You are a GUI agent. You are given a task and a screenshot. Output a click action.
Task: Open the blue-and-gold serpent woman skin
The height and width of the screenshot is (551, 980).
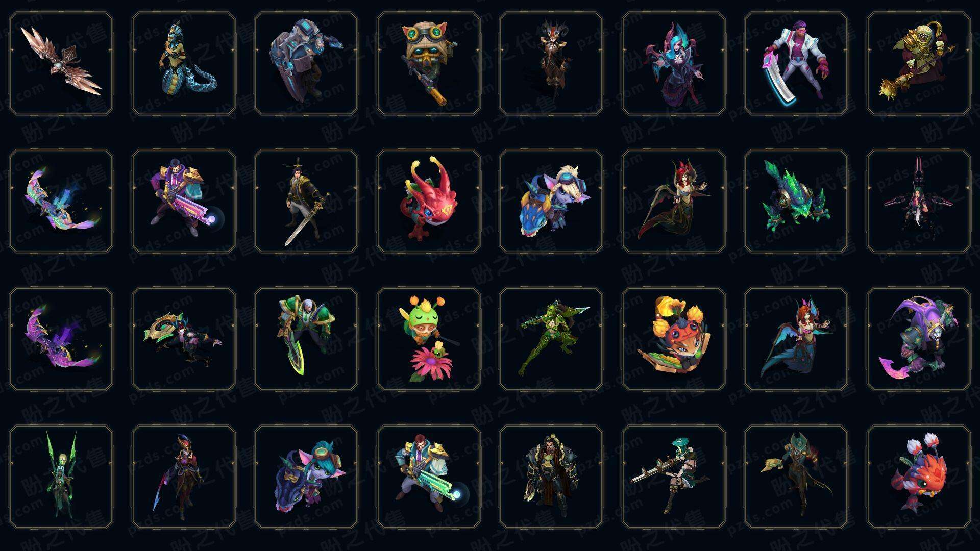pyautogui.click(x=184, y=64)
